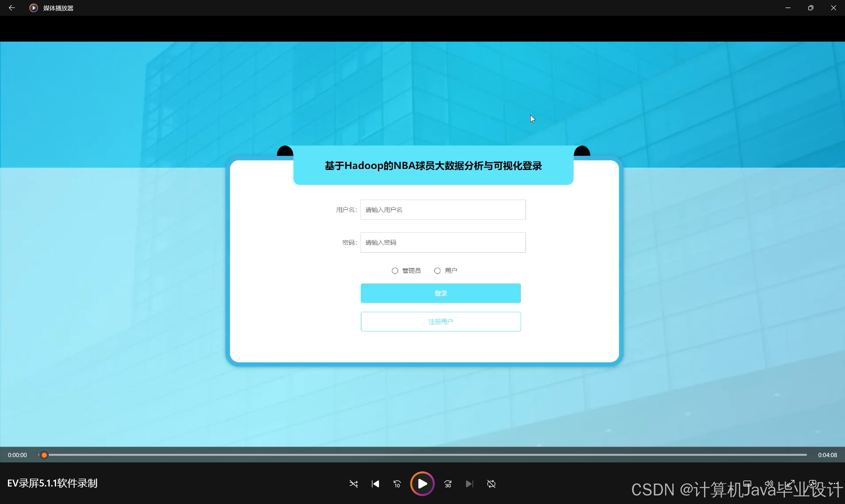This screenshot has height=504, width=845.
Task: Click the 用户名 username input field
Action: tap(443, 210)
